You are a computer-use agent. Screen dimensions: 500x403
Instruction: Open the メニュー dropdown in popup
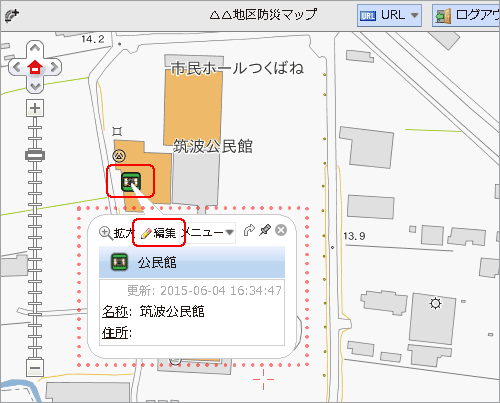209,232
